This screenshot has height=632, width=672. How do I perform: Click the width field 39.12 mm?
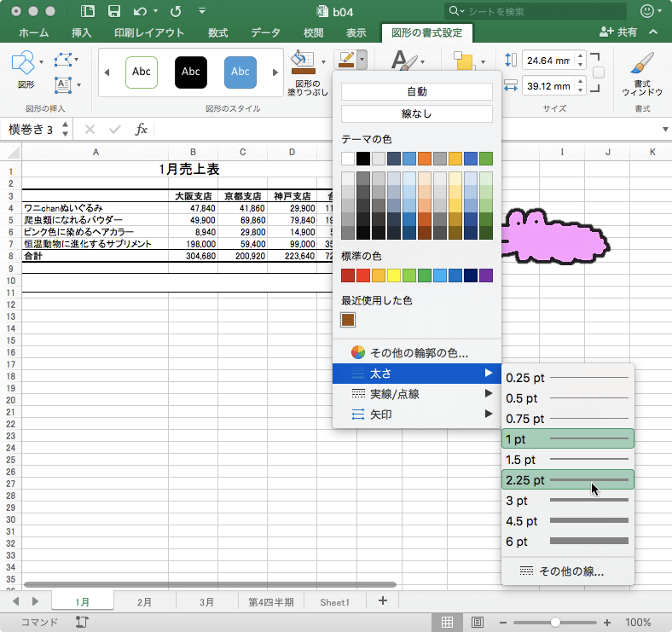click(x=548, y=86)
